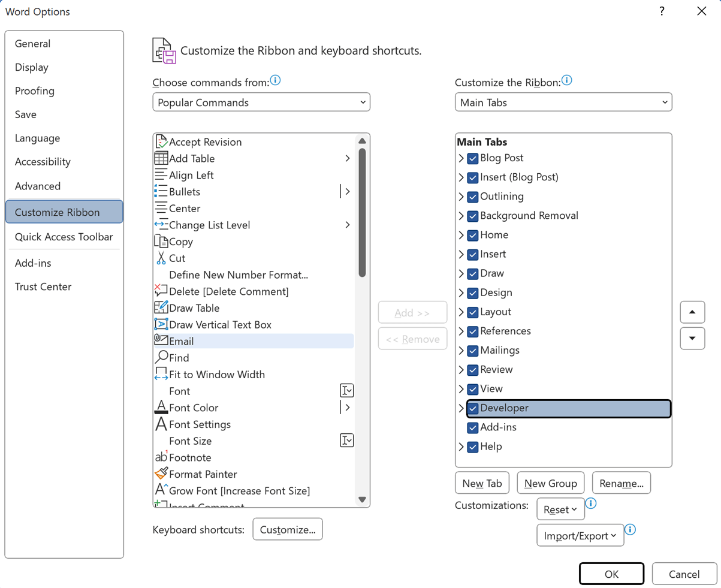This screenshot has height=588, width=721.
Task: Click the Cancel button
Action: click(x=684, y=574)
